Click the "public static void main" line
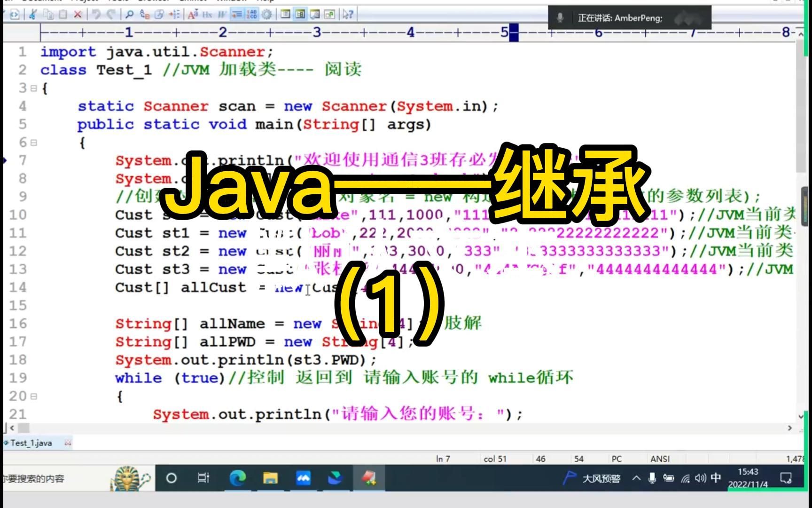The width and height of the screenshot is (812, 508). pyautogui.click(x=254, y=125)
